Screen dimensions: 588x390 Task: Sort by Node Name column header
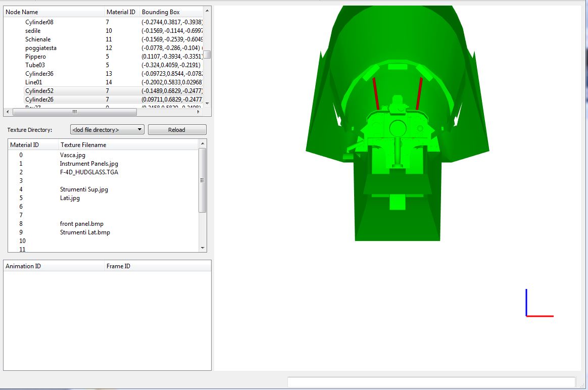(54, 12)
